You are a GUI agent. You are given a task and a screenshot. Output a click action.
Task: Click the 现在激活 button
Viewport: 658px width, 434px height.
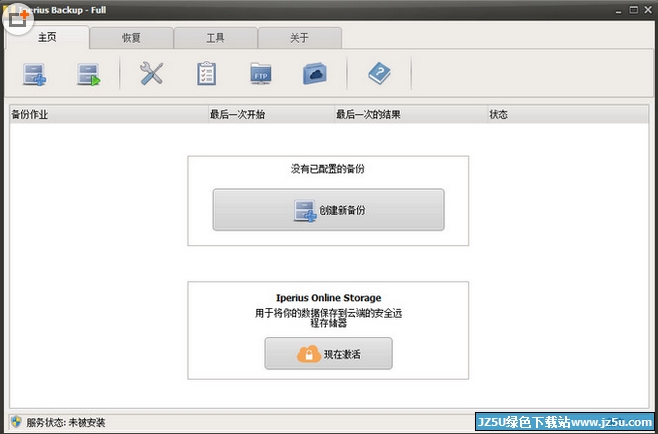tap(328, 353)
